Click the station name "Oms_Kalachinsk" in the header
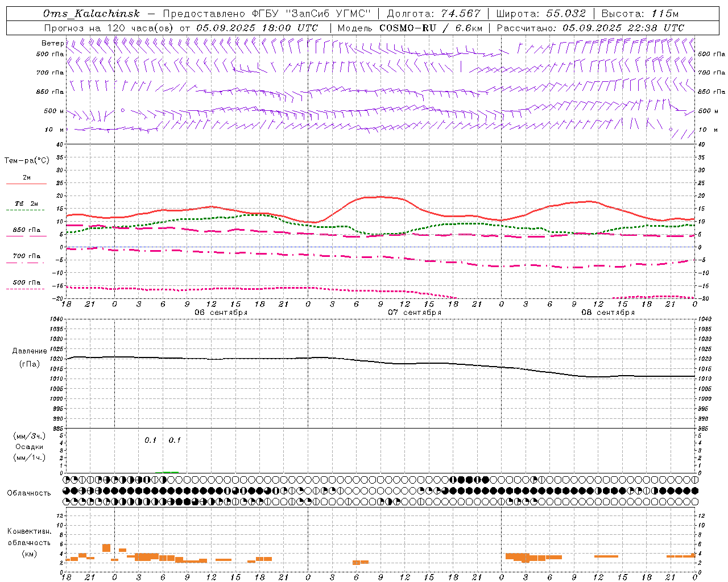 pos(92,14)
